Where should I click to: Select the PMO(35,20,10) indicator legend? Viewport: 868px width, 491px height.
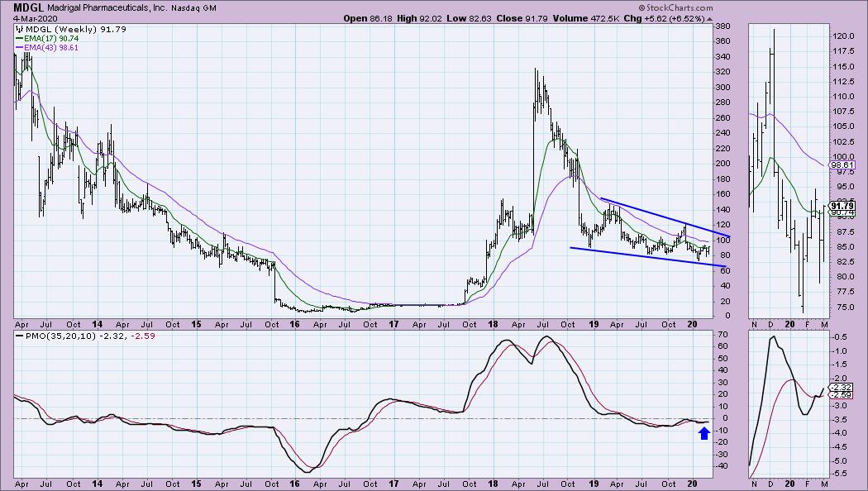point(86,336)
